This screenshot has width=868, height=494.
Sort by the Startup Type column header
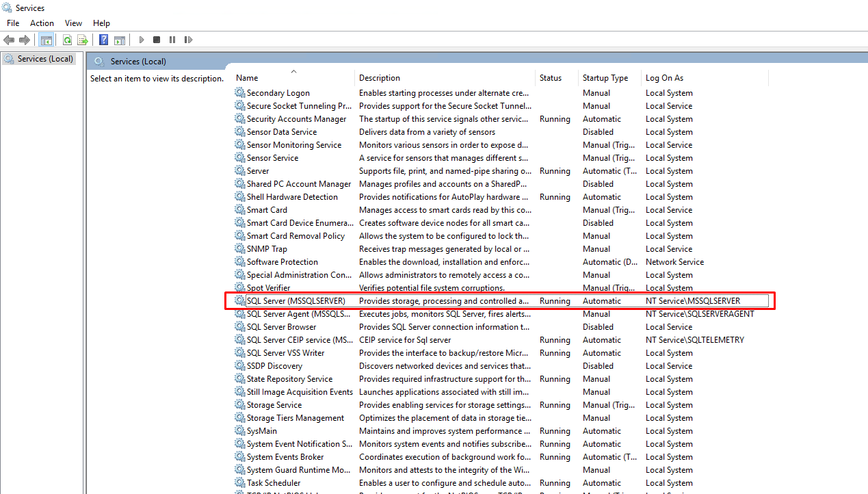605,78
